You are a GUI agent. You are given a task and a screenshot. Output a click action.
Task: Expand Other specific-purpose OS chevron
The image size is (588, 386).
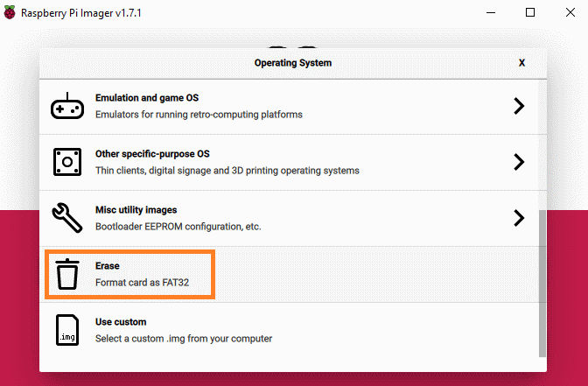click(519, 162)
